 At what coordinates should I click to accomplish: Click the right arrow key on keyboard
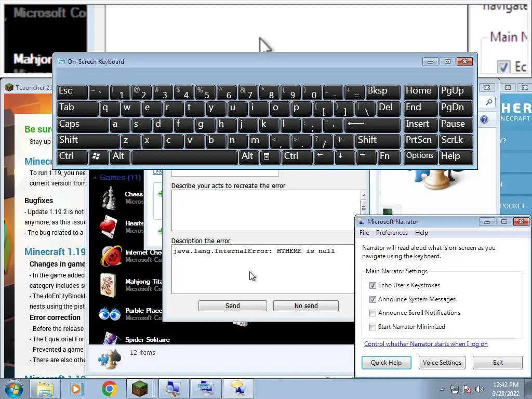tap(366, 157)
